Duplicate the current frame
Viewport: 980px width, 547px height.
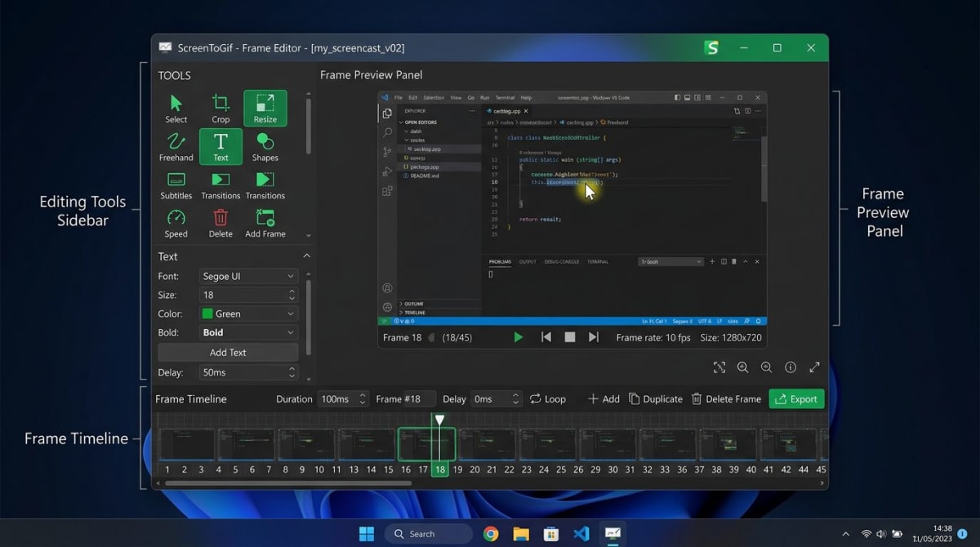(656, 398)
